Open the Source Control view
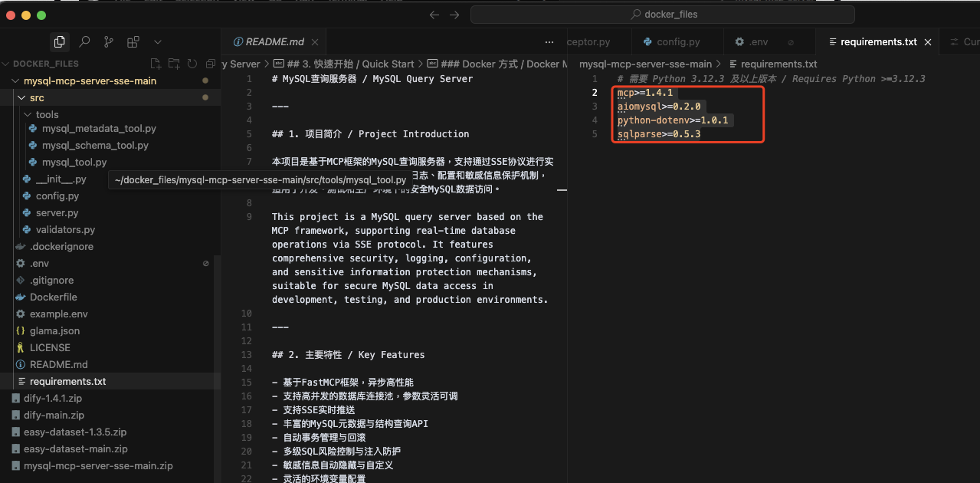 (109, 42)
